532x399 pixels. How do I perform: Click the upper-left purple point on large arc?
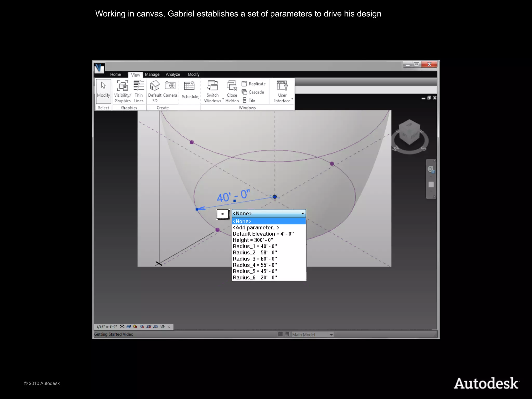click(x=192, y=142)
